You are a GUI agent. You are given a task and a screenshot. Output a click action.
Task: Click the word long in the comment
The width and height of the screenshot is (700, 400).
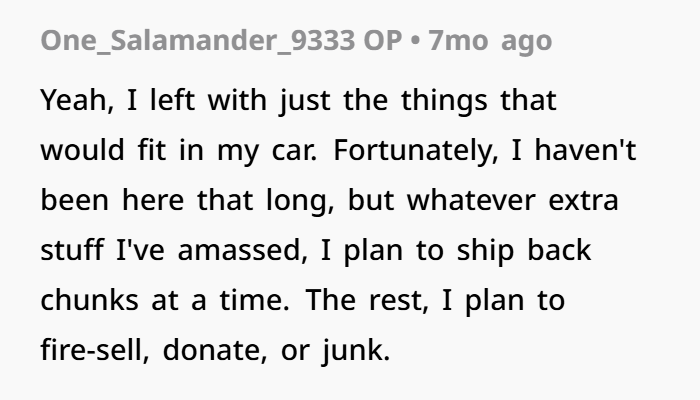point(300,200)
